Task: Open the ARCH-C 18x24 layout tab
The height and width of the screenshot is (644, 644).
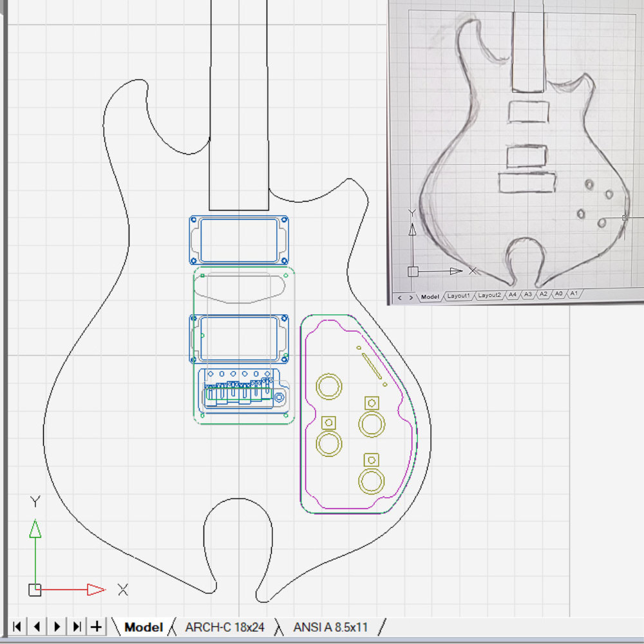Action: (x=225, y=627)
